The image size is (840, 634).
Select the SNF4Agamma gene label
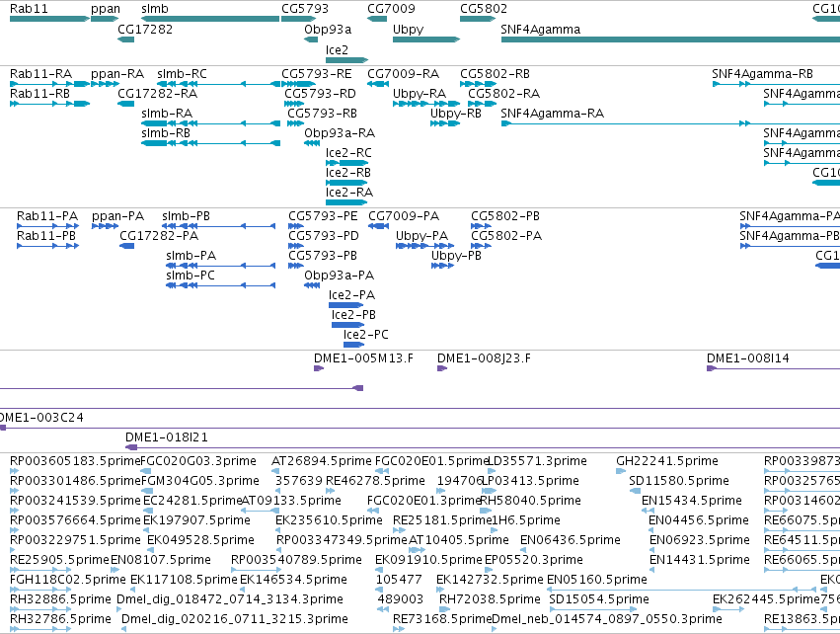[x=541, y=29]
